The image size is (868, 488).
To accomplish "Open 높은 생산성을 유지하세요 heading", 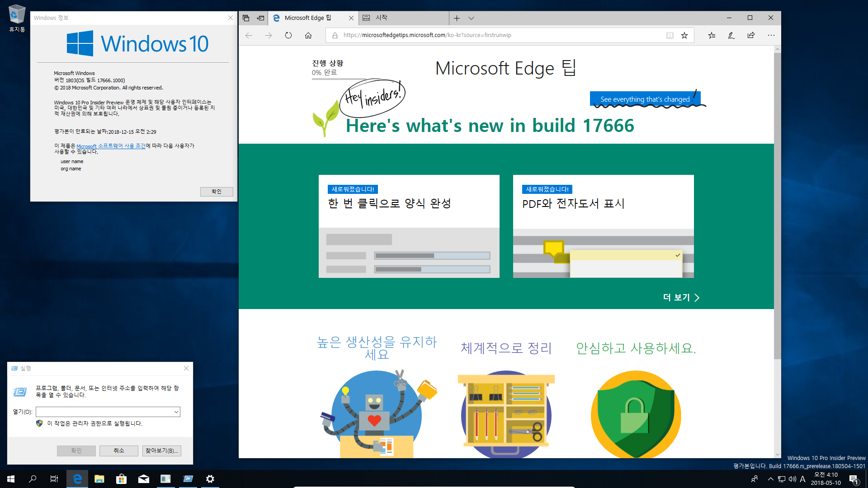I will (377, 347).
